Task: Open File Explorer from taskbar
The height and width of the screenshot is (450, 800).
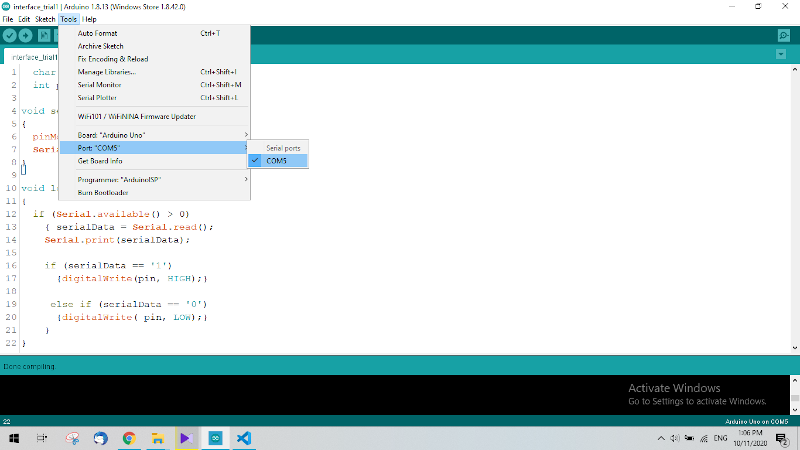Action: (158, 438)
